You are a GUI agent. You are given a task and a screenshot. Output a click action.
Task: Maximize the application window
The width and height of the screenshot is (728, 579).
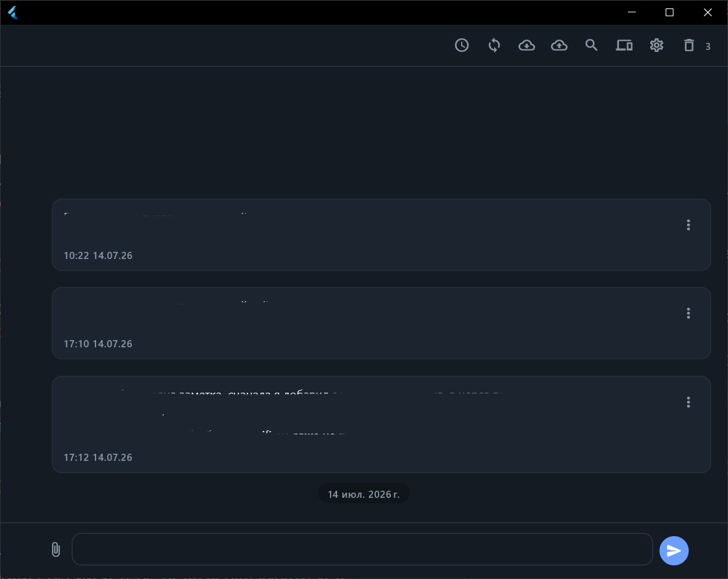670,12
